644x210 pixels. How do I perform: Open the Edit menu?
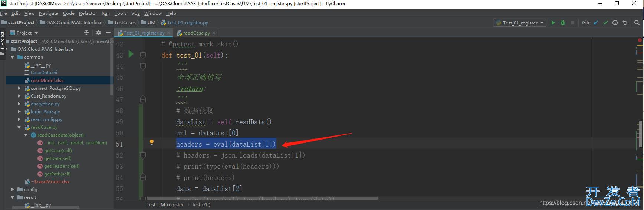[x=16, y=13]
